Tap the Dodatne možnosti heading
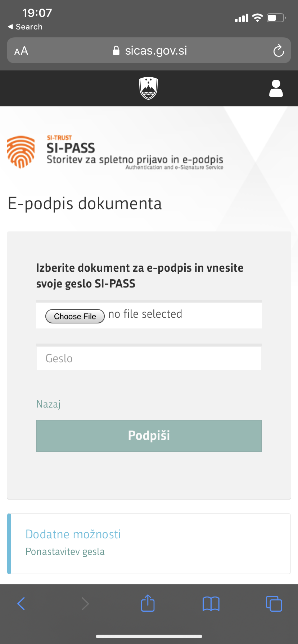This screenshot has width=298, height=644. tap(73, 534)
